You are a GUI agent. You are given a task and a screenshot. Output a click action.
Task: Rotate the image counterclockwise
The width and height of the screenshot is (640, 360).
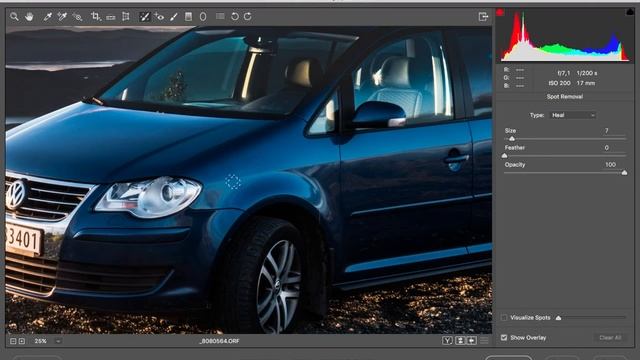235,17
